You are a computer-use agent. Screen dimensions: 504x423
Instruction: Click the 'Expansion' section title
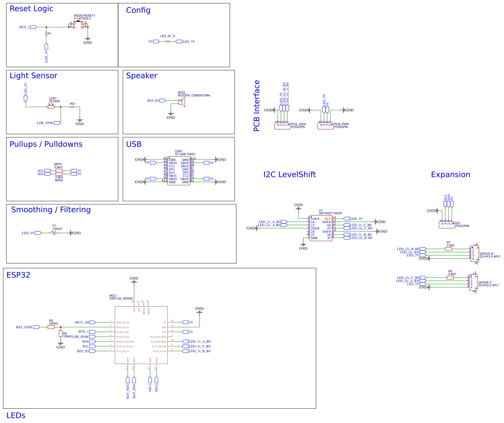(x=450, y=175)
